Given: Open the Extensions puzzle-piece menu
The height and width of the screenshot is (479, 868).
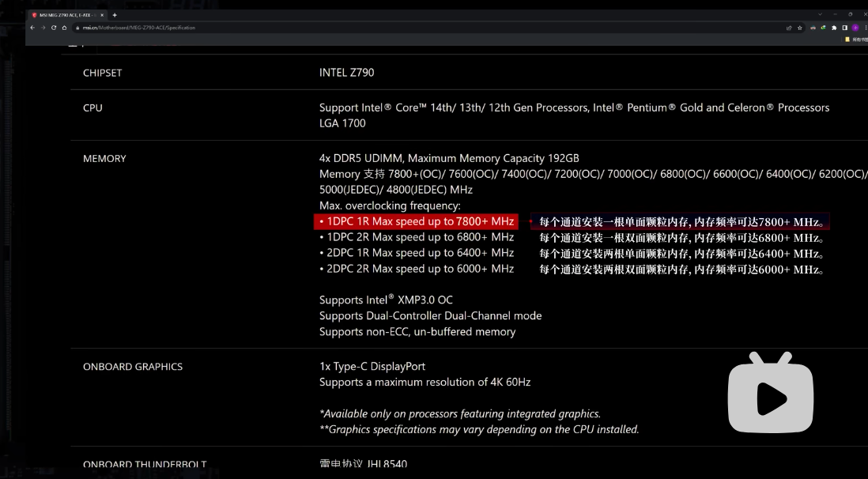Looking at the screenshot, I should pyautogui.click(x=834, y=28).
